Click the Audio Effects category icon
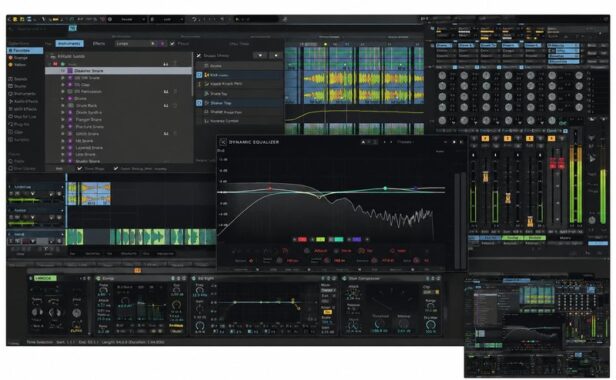This screenshot has height=380, width=616. (11, 101)
